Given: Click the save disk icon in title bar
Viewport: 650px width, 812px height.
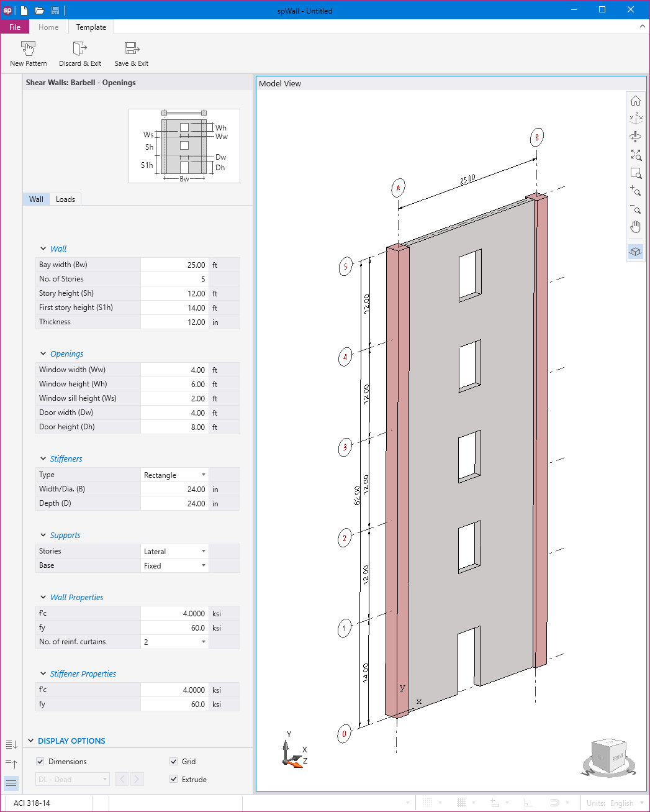Looking at the screenshot, I should click(x=55, y=11).
